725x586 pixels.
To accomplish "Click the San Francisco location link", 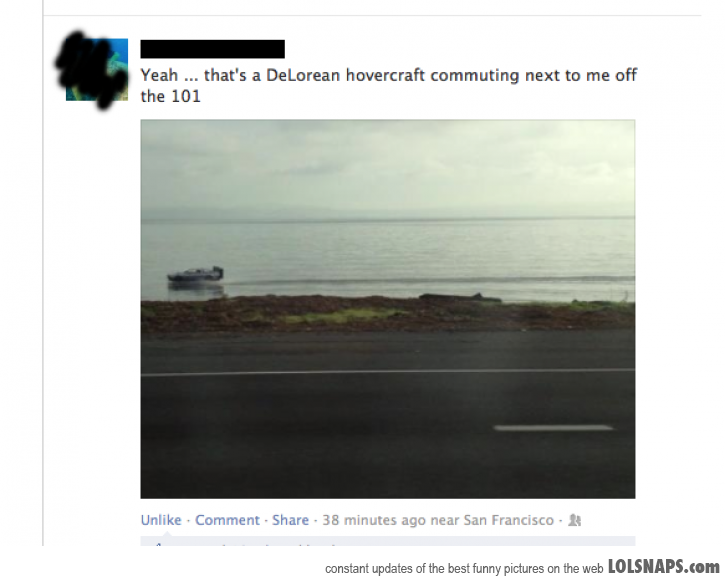I will tap(509, 520).
